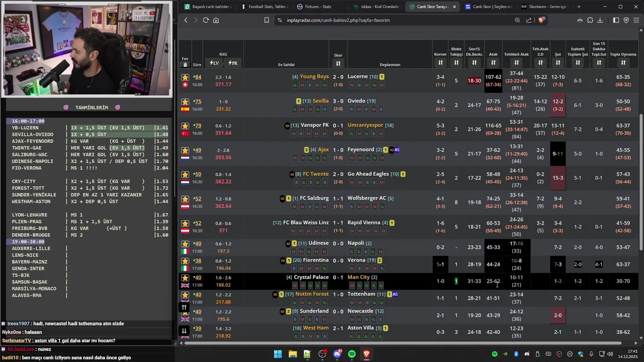This screenshot has height=362, width=644.
Task: Switch to Football Stats, Tables tab
Action: point(264,7)
